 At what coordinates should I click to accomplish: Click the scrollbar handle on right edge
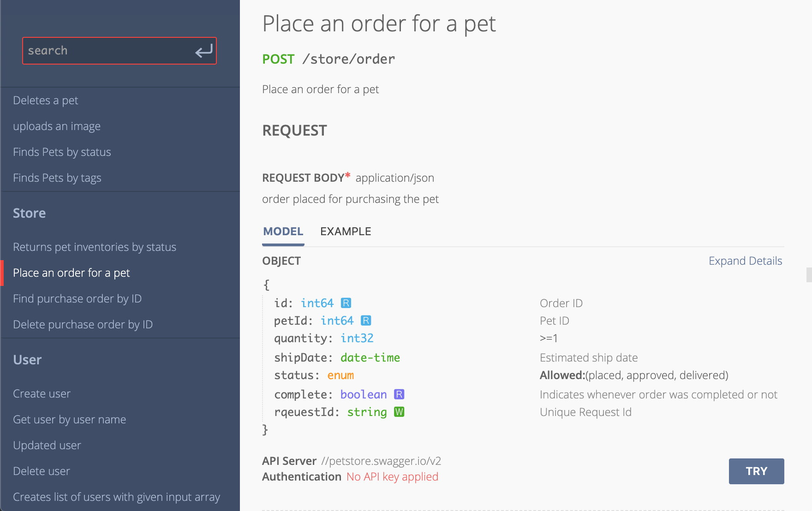809,274
